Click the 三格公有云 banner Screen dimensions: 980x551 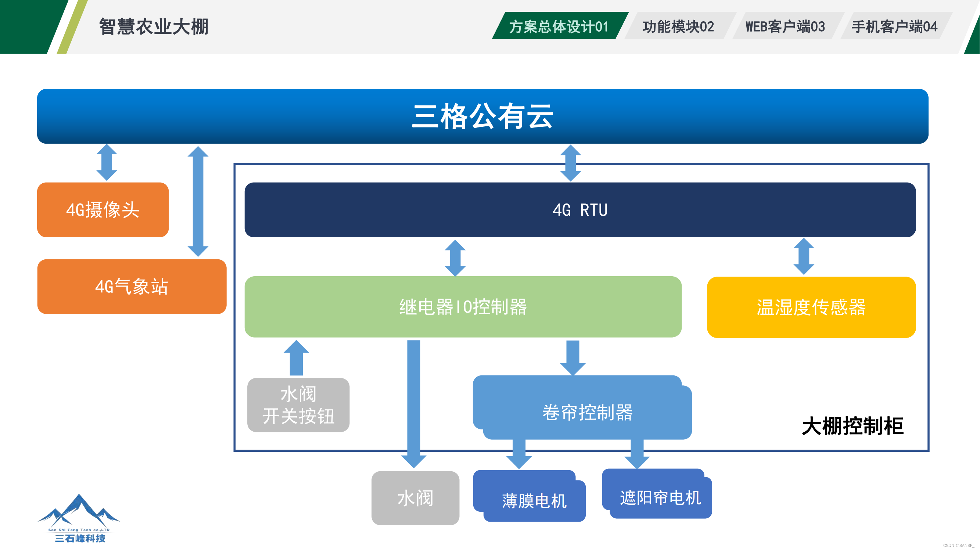tap(482, 116)
